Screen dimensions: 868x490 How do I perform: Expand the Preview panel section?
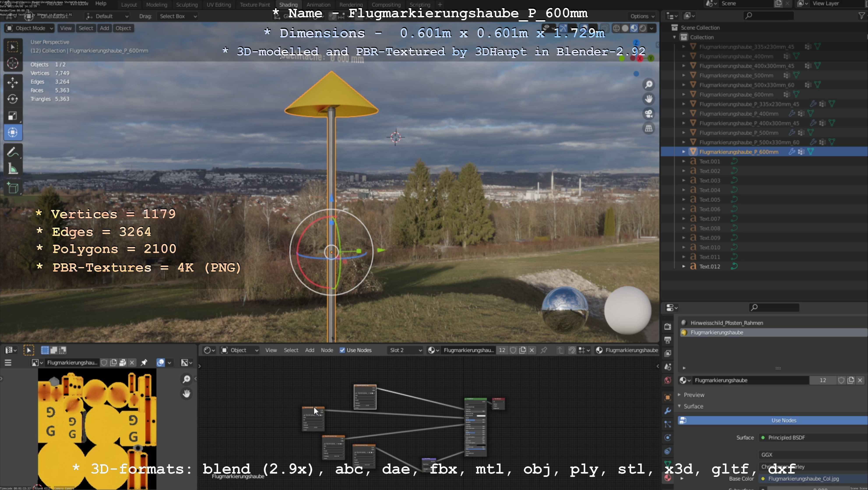694,395
